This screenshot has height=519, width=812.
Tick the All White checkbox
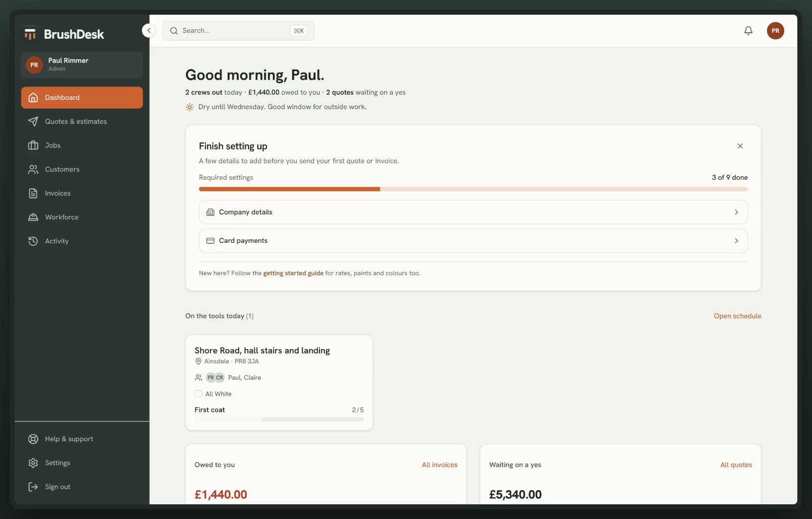point(198,394)
